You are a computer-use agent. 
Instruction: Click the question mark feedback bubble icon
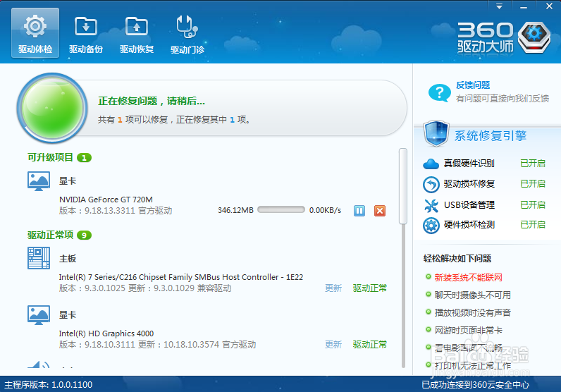[439, 93]
